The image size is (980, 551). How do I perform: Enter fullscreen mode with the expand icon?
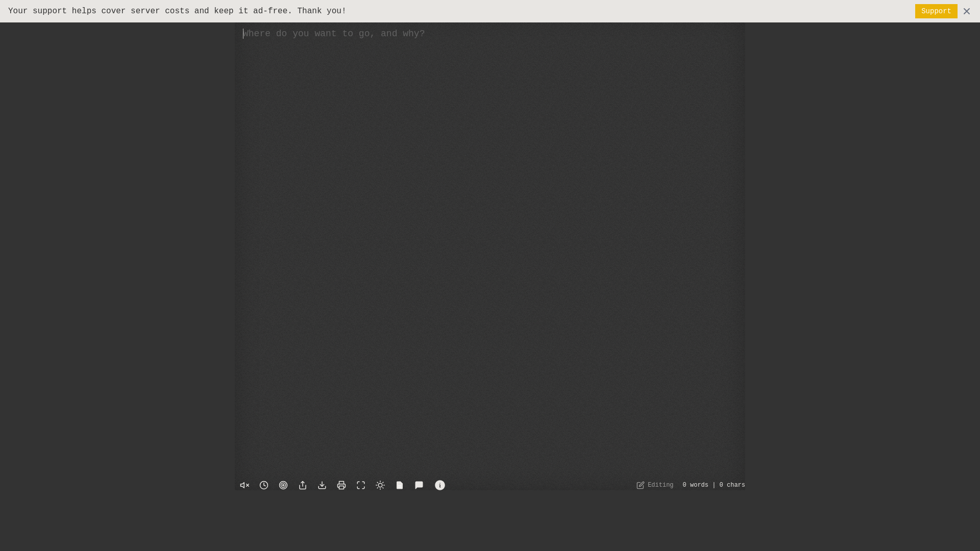coord(361,485)
